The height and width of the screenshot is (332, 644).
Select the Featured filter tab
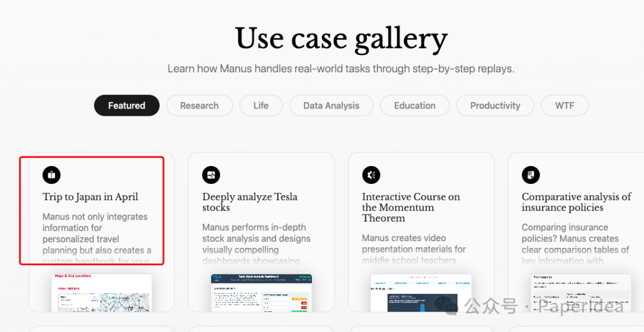(x=126, y=106)
